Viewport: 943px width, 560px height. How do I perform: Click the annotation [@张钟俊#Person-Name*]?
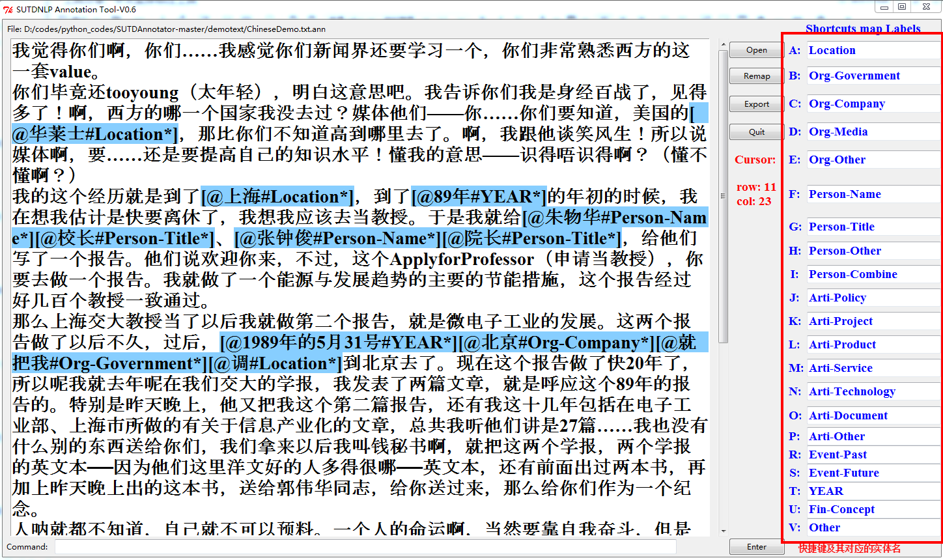pyautogui.click(x=338, y=238)
